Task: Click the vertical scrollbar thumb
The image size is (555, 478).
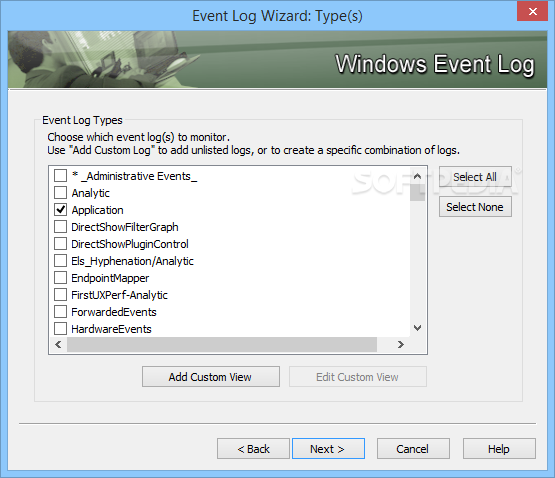Action: point(417,192)
